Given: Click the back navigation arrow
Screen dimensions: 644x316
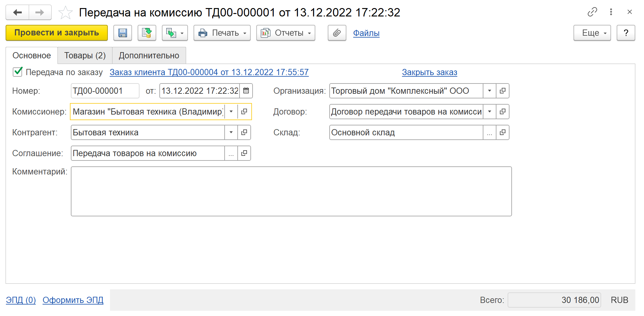Looking at the screenshot, I should [17, 13].
